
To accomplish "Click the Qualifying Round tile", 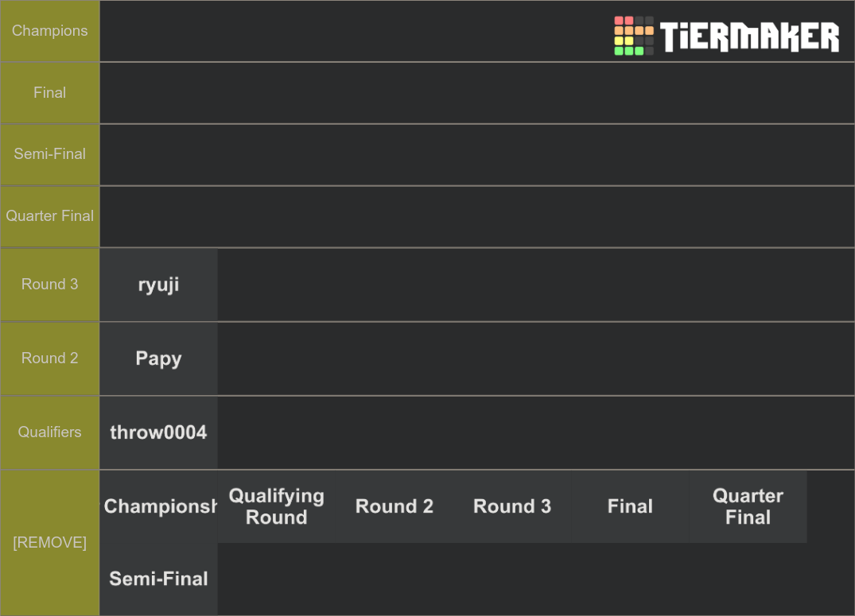I will coord(277,506).
